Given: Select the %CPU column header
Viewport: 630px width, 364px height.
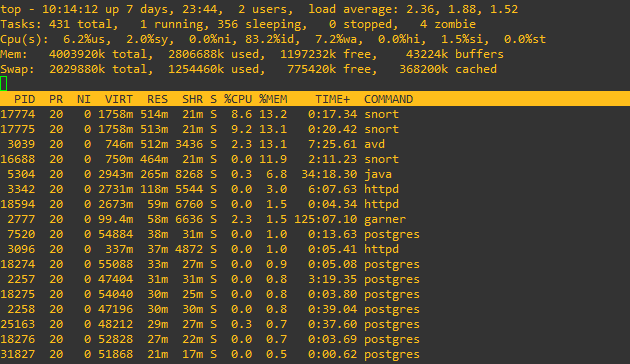Looking at the screenshot, I should tap(238, 99).
